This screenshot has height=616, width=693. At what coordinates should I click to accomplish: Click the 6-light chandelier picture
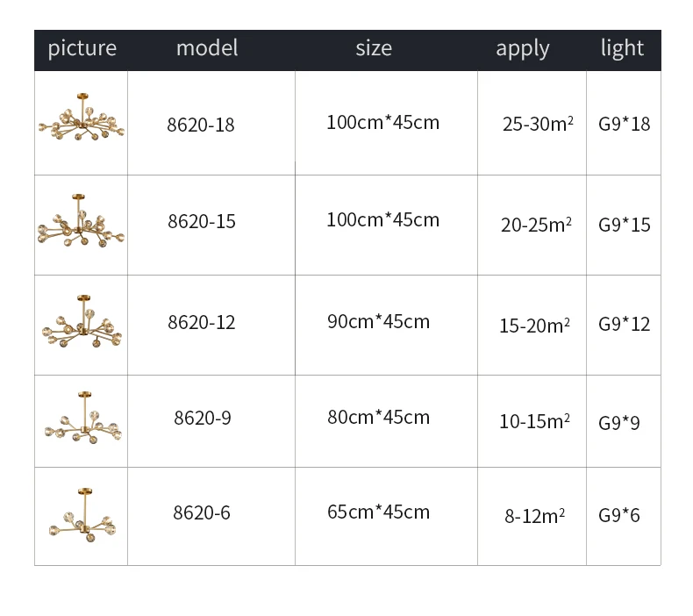point(82,515)
